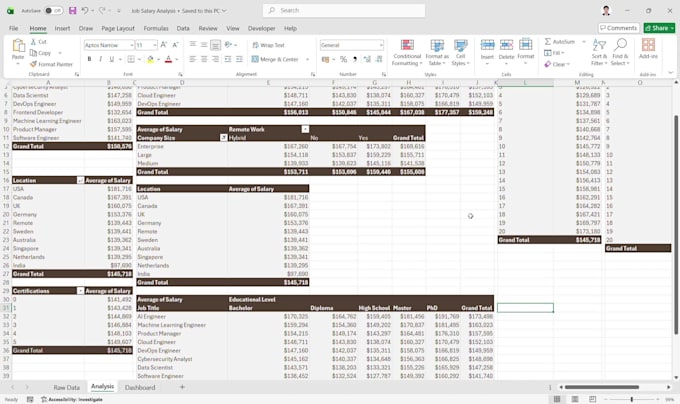Open the File menu

coord(13,28)
